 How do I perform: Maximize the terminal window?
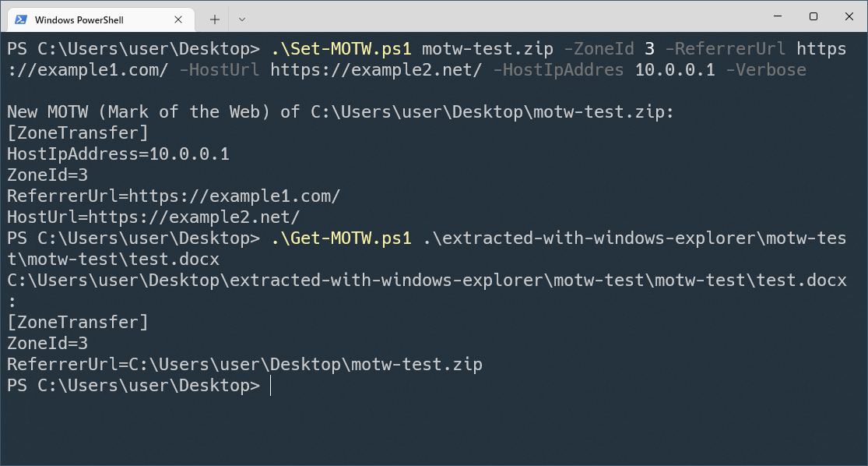[x=814, y=16]
